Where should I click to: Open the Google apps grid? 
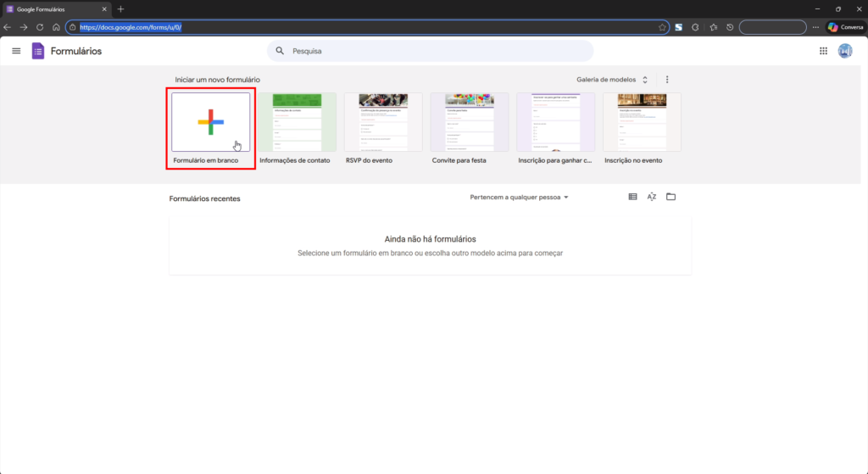(x=823, y=51)
